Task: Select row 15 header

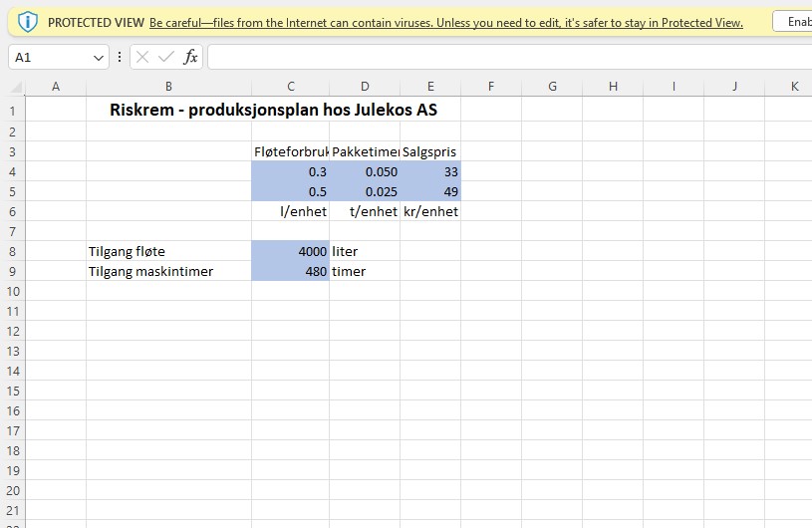Action: tap(12, 391)
